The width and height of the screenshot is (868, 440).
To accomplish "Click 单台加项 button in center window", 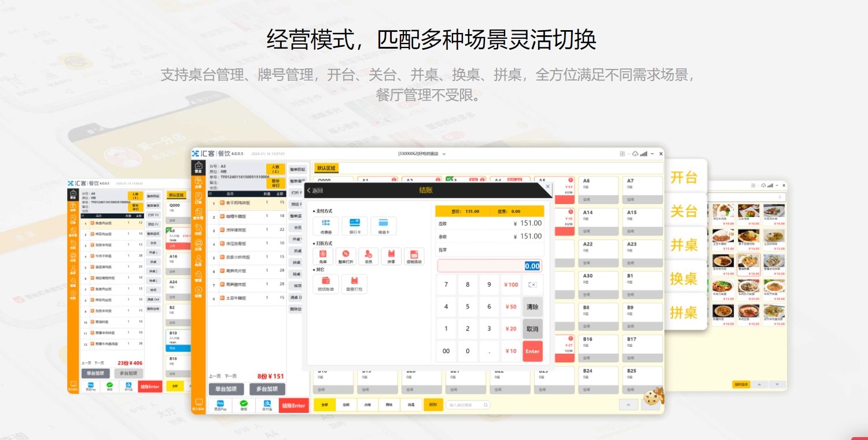I will click(226, 389).
